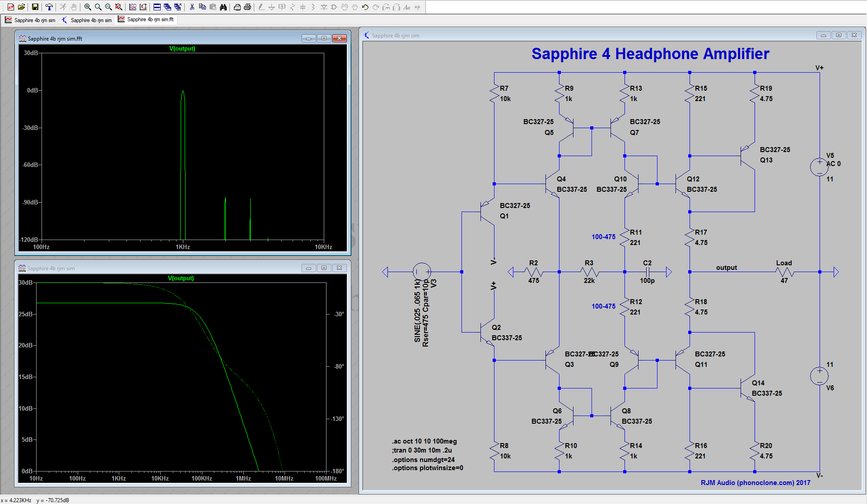Open a file with the folder icon
The image size is (867, 504).
click(21, 7)
